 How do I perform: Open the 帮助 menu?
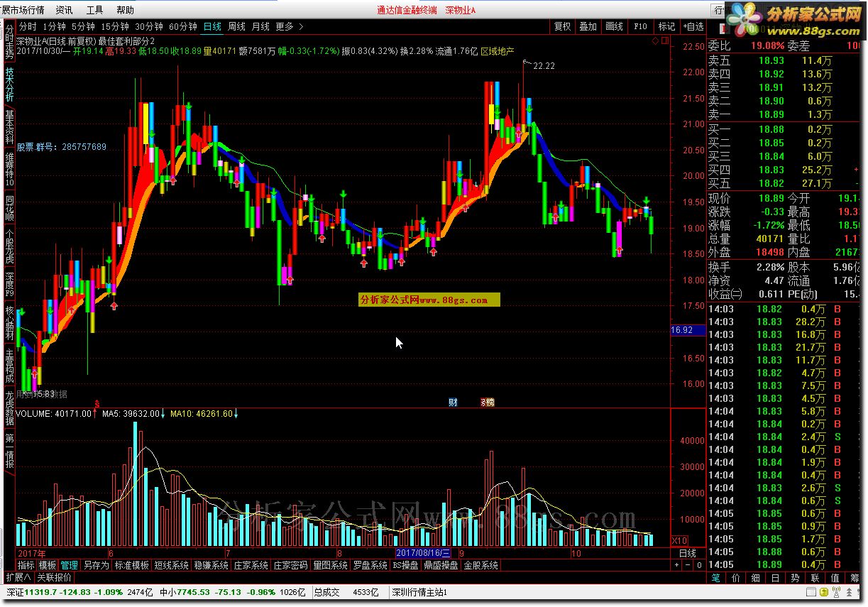click(x=125, y=10)
